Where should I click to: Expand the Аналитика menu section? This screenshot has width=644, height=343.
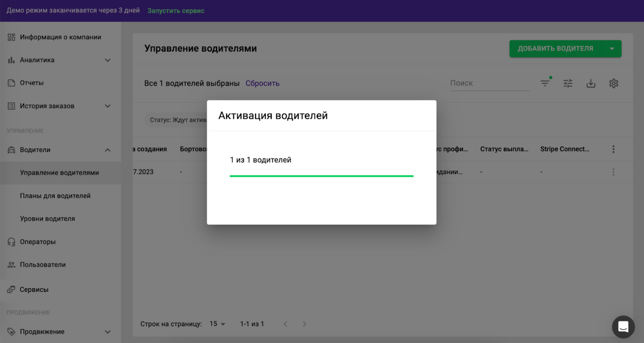click(x=108, y=60)
